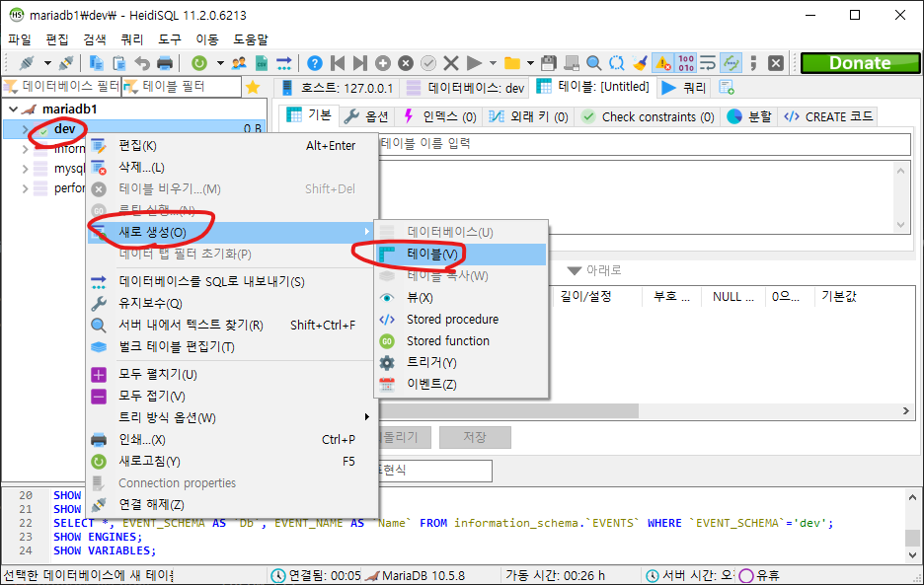Image resolution: width=924 pixels, height=585 pixels.
Task: Switch to the 인덱스 (0) tab
Action: click(439, 116)
